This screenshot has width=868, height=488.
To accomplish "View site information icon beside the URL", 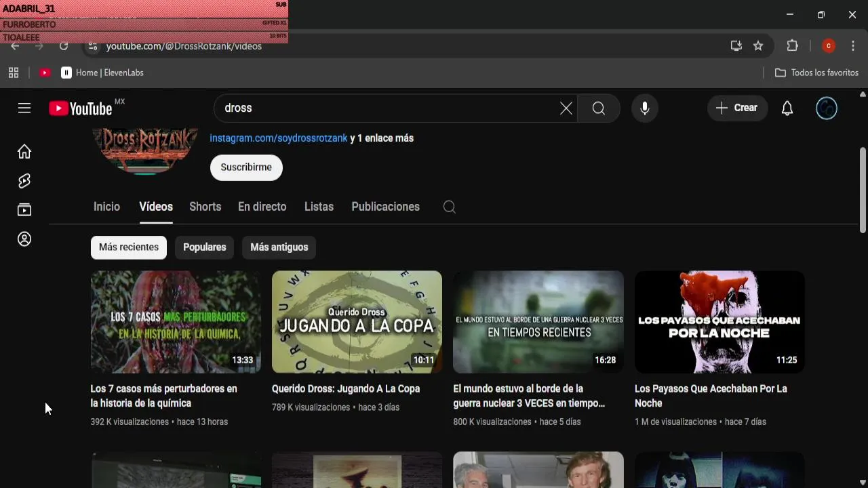I will tap(94, 46).
